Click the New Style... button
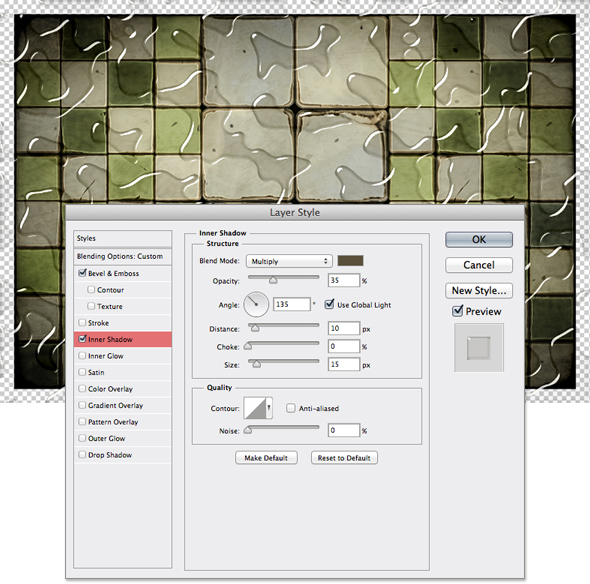The height and width of the screenshot is (584, 590). pos(479,290)
